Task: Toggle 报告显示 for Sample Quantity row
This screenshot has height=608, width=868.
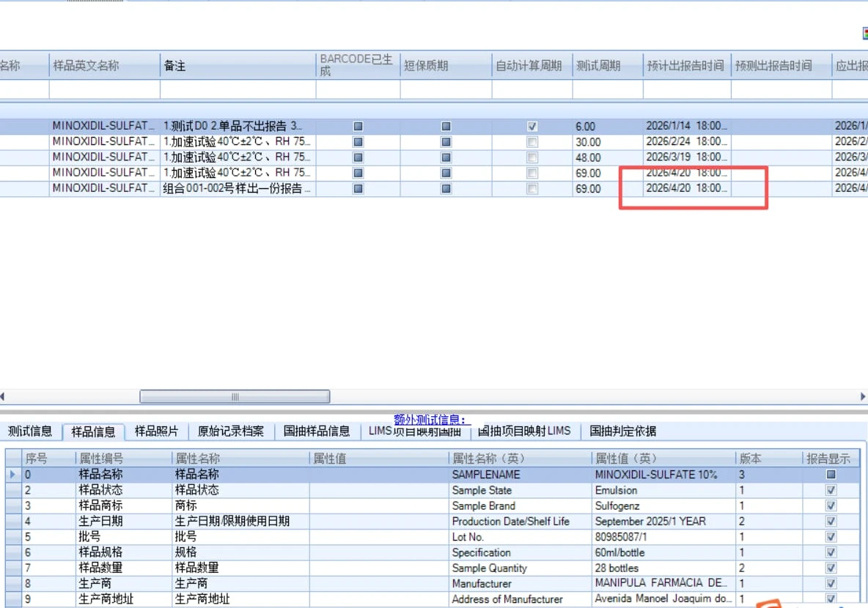Action: 831,567
